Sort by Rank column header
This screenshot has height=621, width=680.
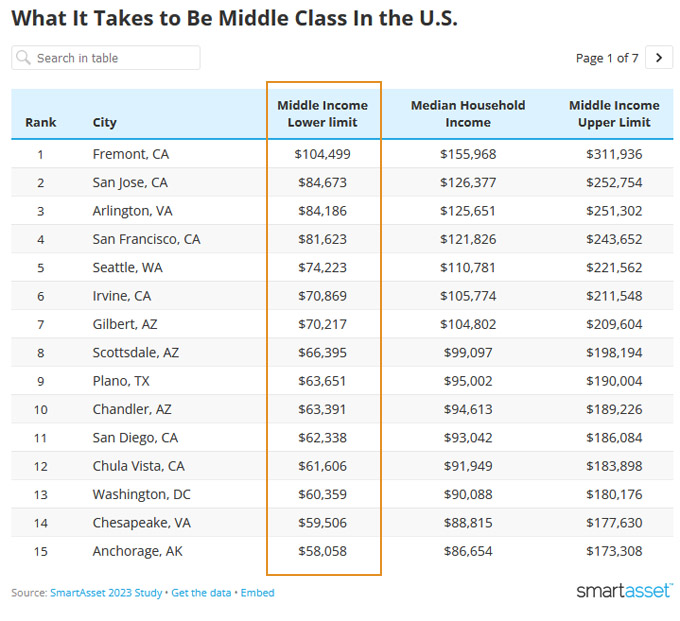click(40, 122)
